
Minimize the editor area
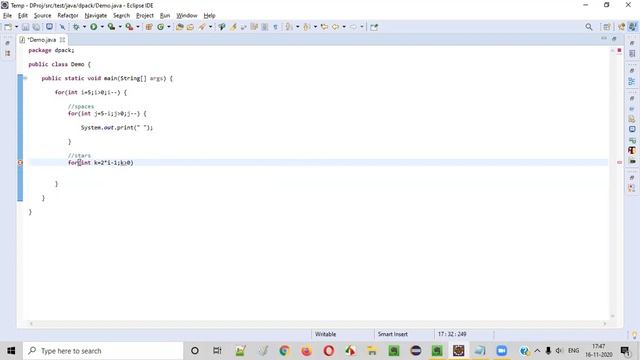(604, 38)
